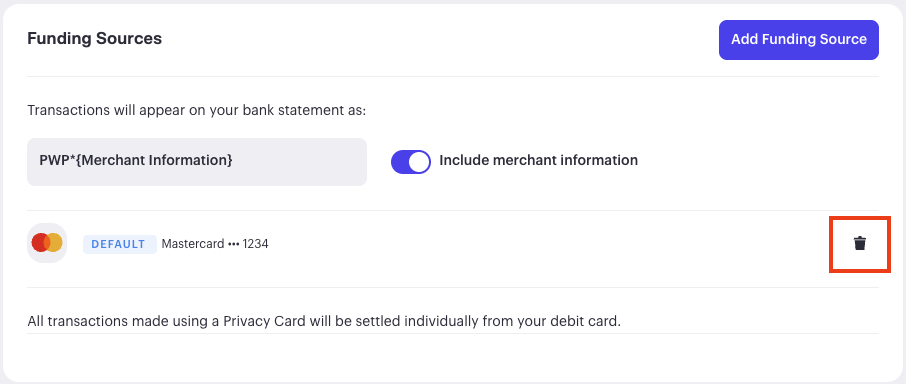
Task: Click the Add Funding Source button
Action: pyautogui.click(x=799, y=40)
